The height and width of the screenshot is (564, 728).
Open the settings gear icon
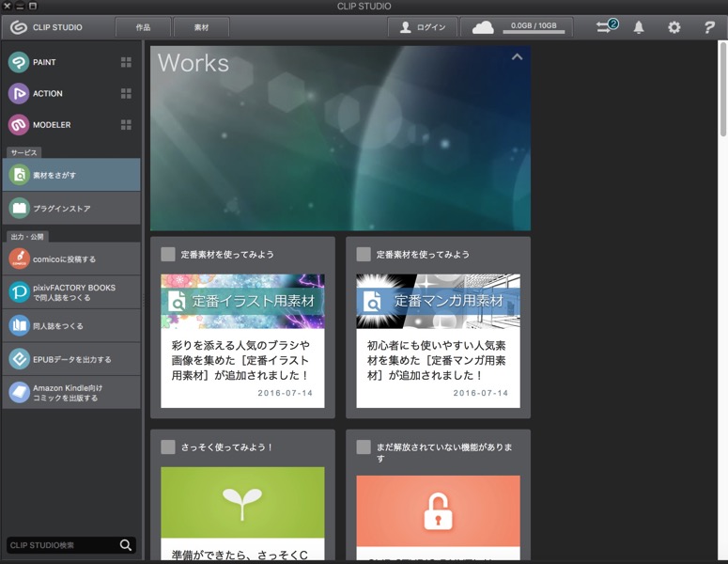pos(674,27)
